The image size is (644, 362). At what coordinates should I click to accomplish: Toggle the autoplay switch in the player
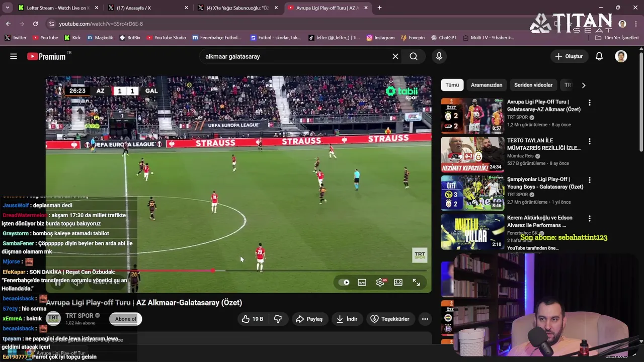pos(344,283)
